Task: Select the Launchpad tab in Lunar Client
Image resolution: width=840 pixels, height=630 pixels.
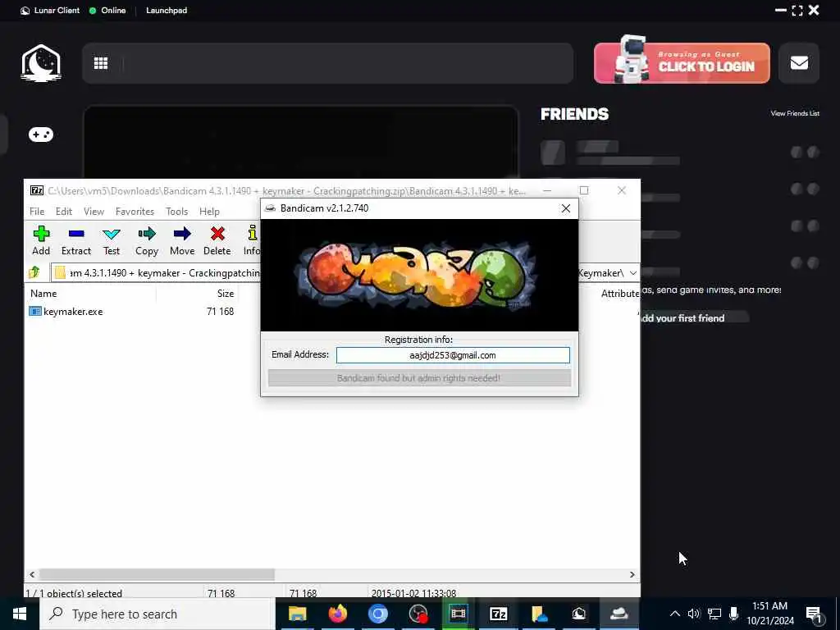Action: coord(167,10)
